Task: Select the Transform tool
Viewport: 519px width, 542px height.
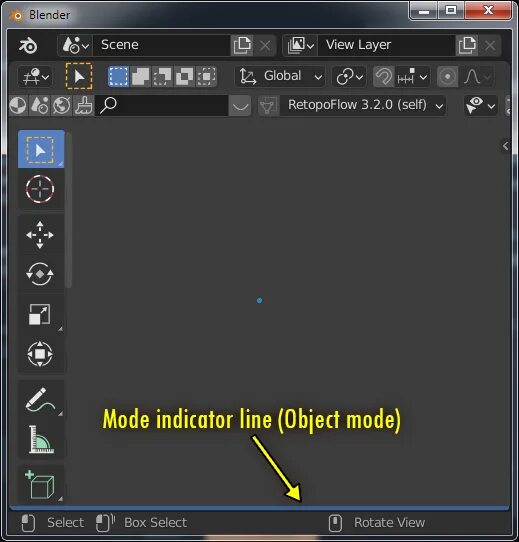Action: point(40,354)
